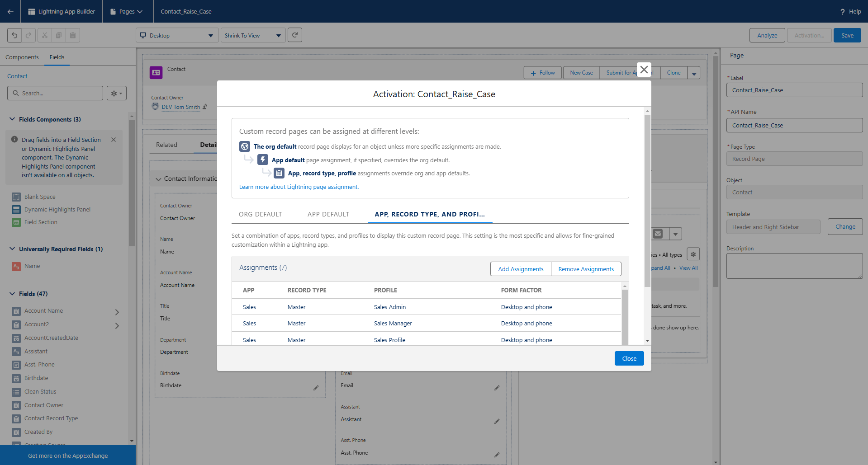Switch to the APP DEFAULT tab
Image resolution: width=868 pixels, height=465 pixels.
click(x=328, y=214)
